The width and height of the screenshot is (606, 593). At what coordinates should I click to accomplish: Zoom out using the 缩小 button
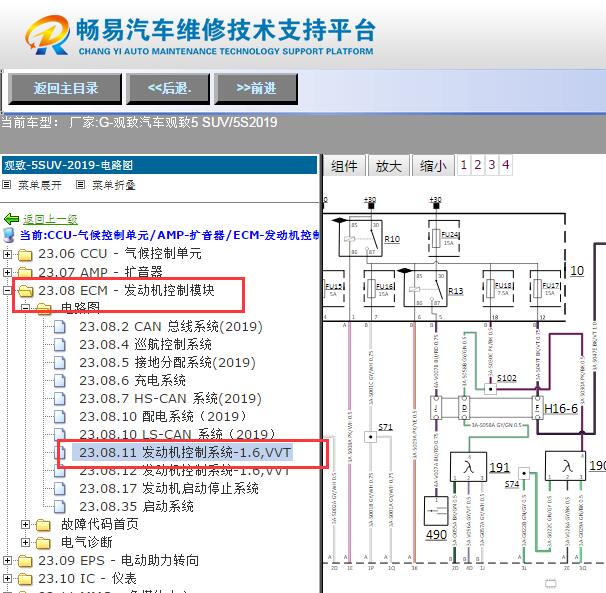pyautogui.click(x=433, y=166)
